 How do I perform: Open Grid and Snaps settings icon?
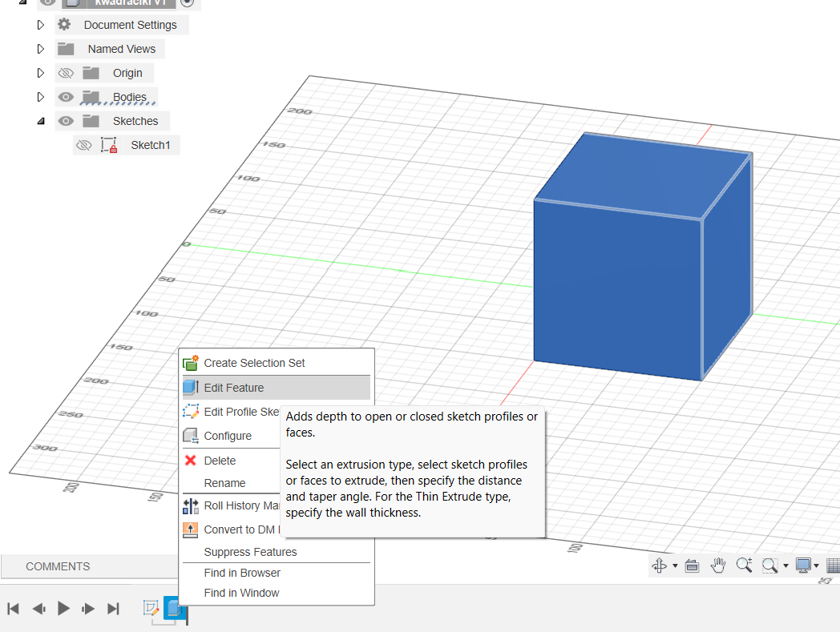(x=834, y=566)
